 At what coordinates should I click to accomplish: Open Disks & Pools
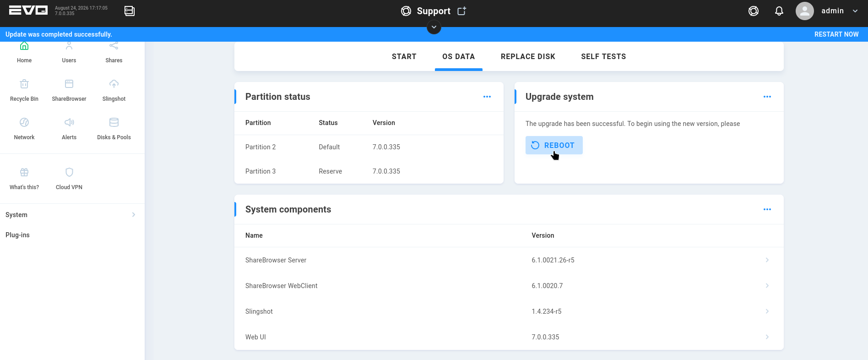[x=114, y=129]
